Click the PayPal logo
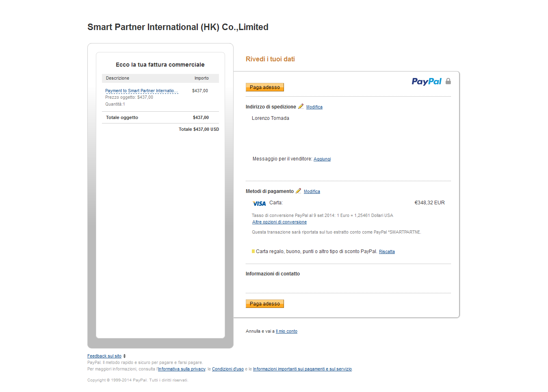The height and width of the screenshot is (392, 548). coord(426,82)
